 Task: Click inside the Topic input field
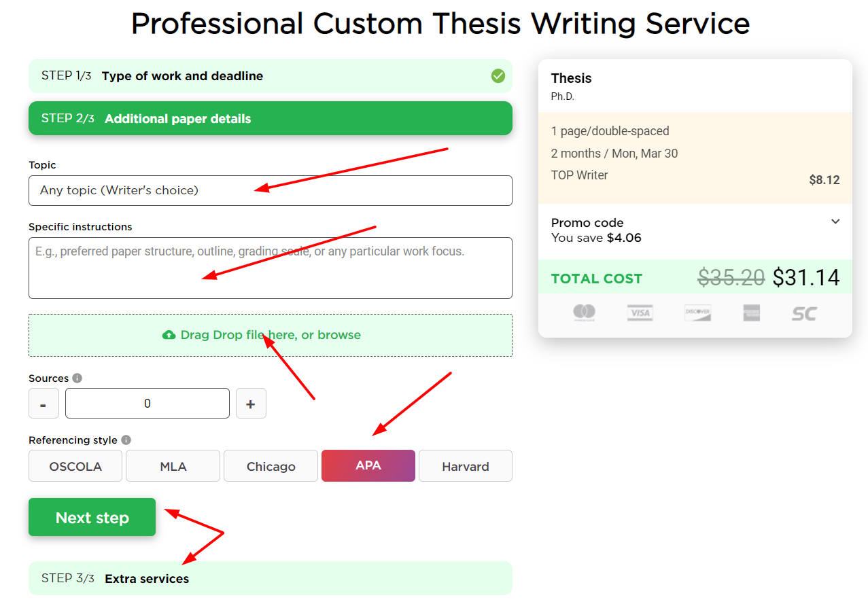click(271, 190)
